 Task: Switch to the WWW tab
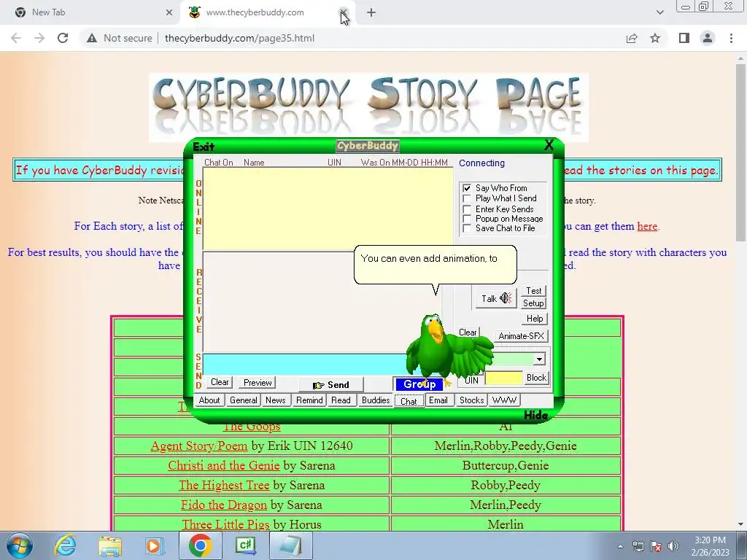[504, 400]
